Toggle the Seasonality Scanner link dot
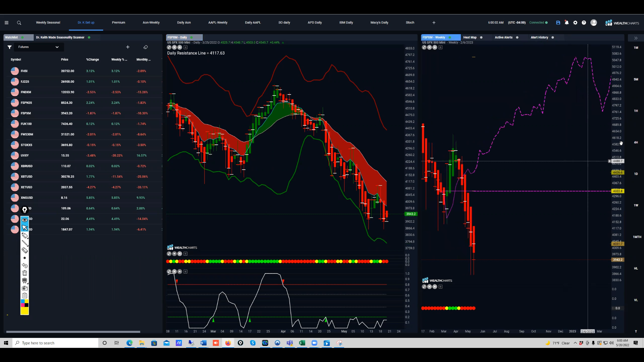Screen dimensions: 644x362 89,38
